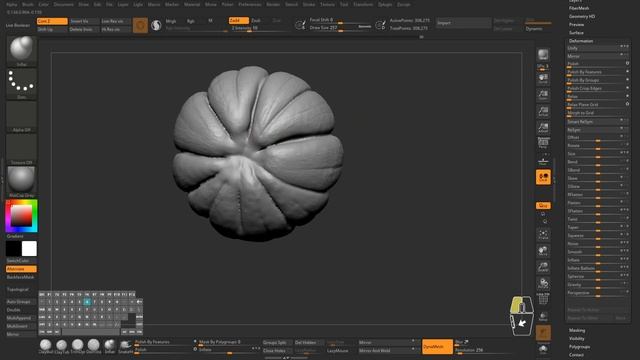Expand the Polygroups section
This screenshot has height=360, width=640.
tap(579, 347)
